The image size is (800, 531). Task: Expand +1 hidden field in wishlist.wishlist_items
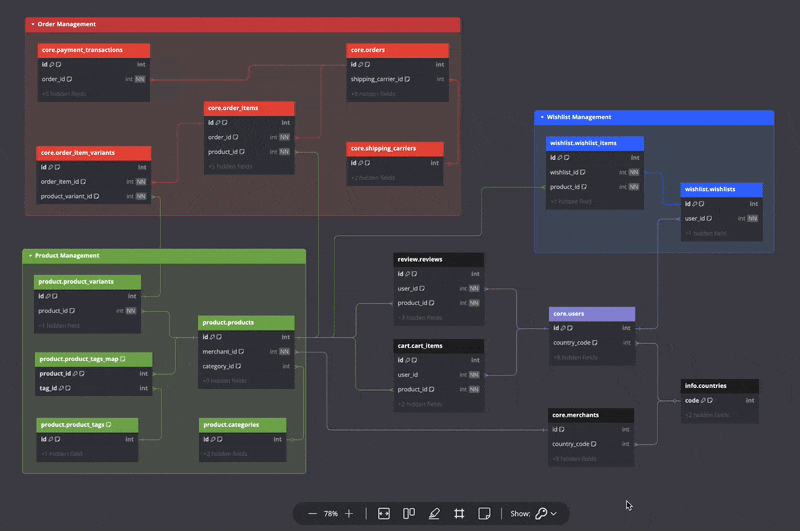point(570,201)
